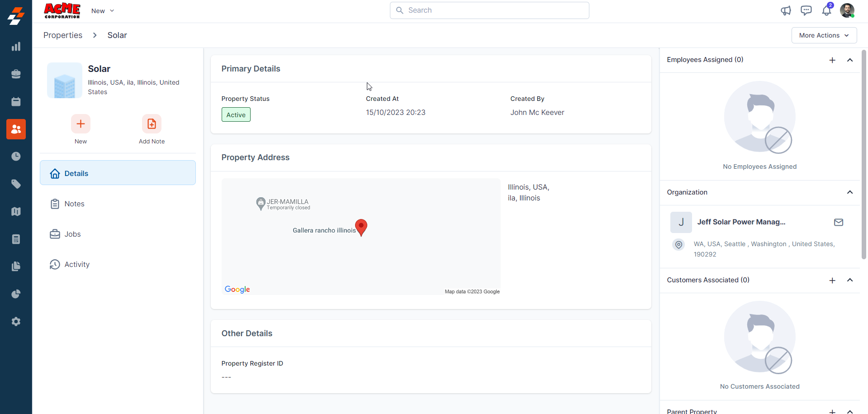Click the Gallera rancho illinois map label

[324, 230]
